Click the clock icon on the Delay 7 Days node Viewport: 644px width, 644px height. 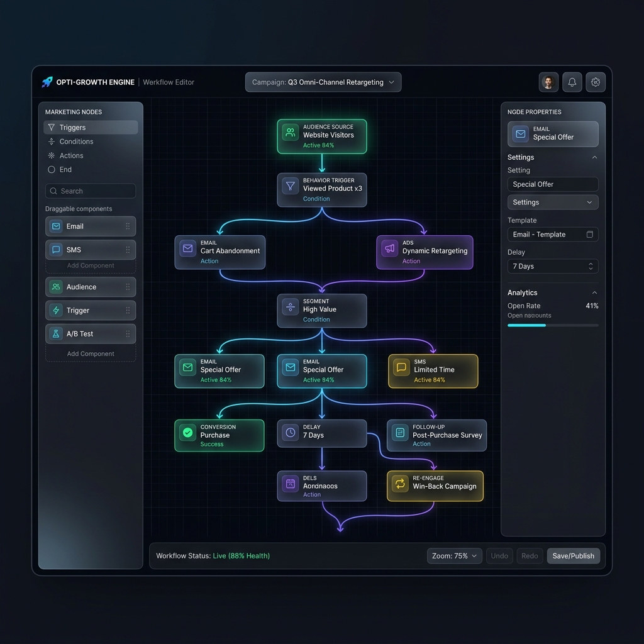coord(290,433)
